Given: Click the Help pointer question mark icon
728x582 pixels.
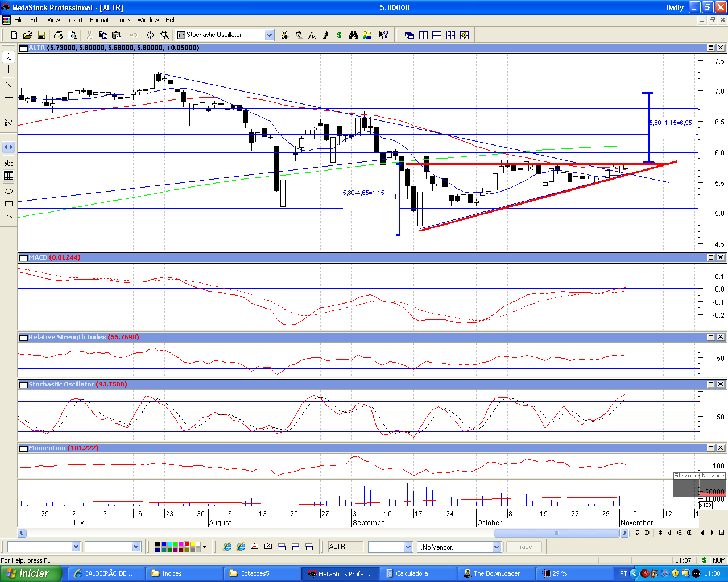Looking at the screenshot, I should [384, 35].
